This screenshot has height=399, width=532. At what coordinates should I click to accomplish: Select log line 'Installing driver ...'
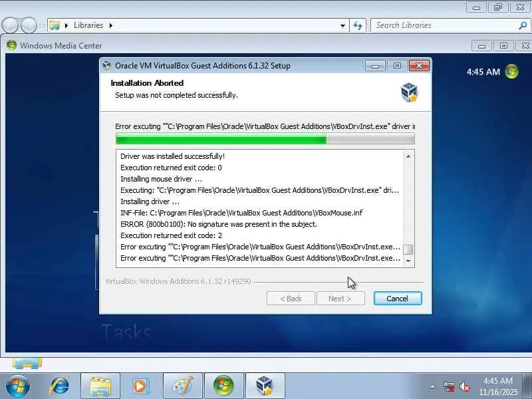click(150, 201)
